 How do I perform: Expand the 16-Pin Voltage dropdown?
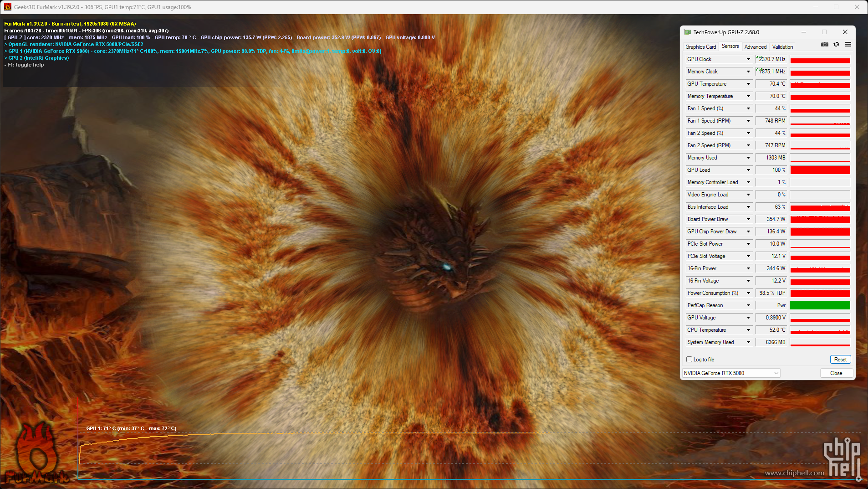748,281
